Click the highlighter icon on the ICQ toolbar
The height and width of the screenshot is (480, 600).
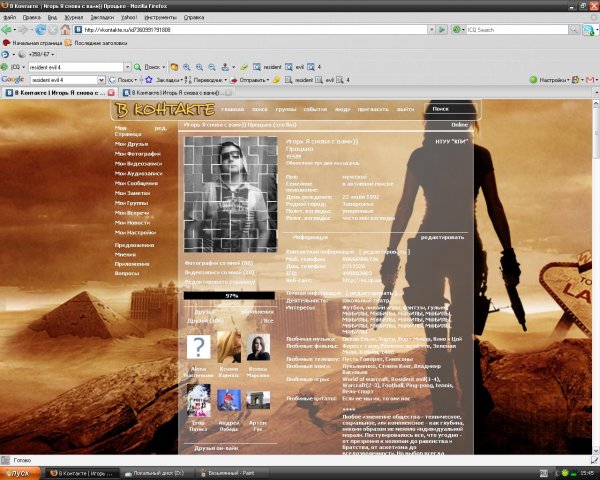coord(244,67)
